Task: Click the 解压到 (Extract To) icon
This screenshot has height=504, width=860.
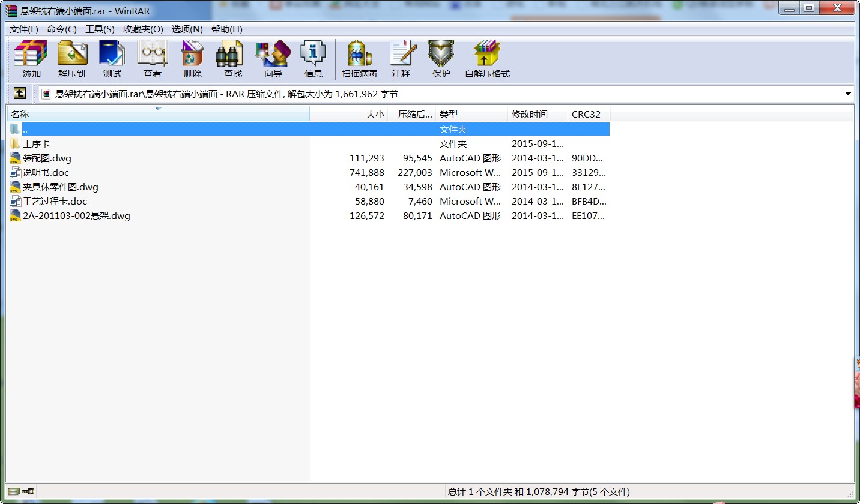Action: click(72, 59)
